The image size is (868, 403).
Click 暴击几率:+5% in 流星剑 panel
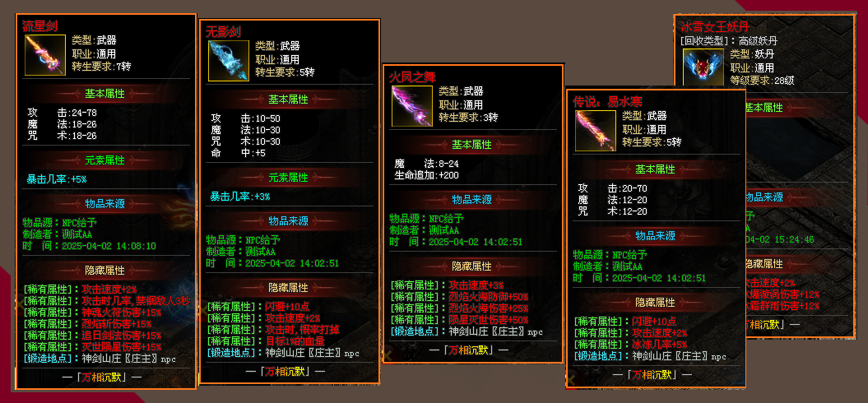[57, 178]
